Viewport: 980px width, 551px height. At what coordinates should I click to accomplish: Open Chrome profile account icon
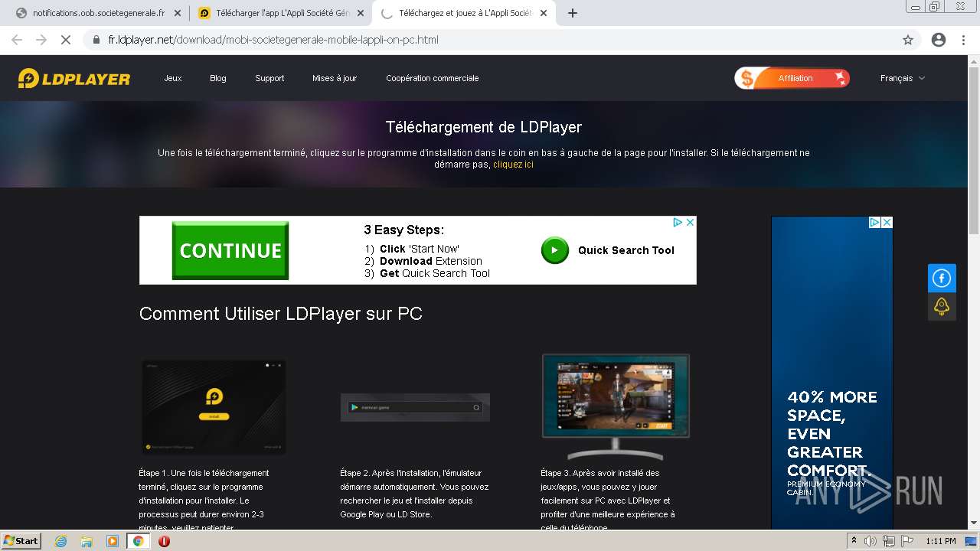point(939,40)
